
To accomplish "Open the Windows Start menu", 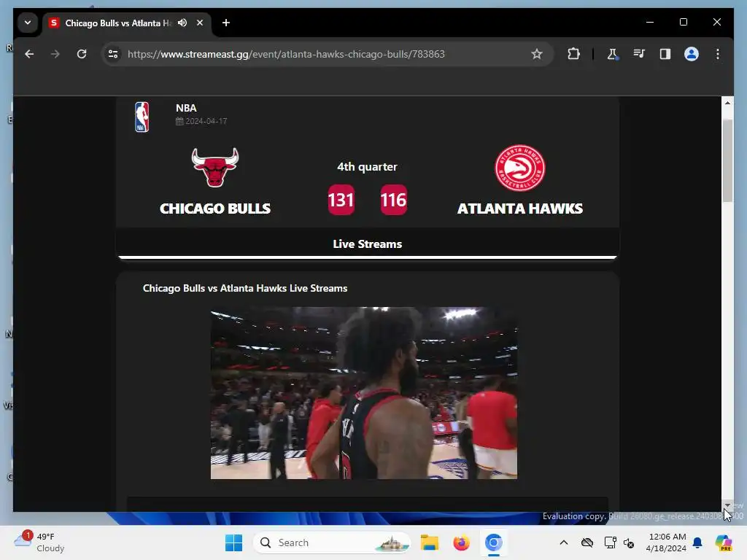I will 234,542.
